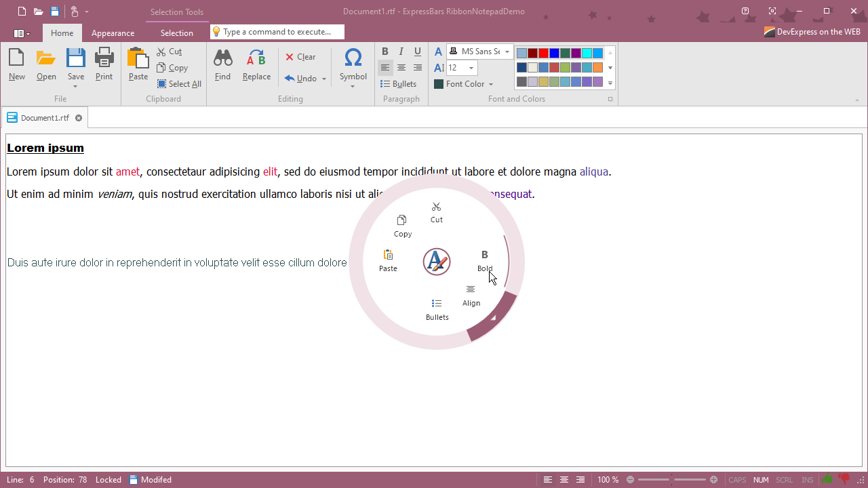Pick the red swatch in the color gallery
The height and width of the screenshot is (488, 868).
(543, 53)
